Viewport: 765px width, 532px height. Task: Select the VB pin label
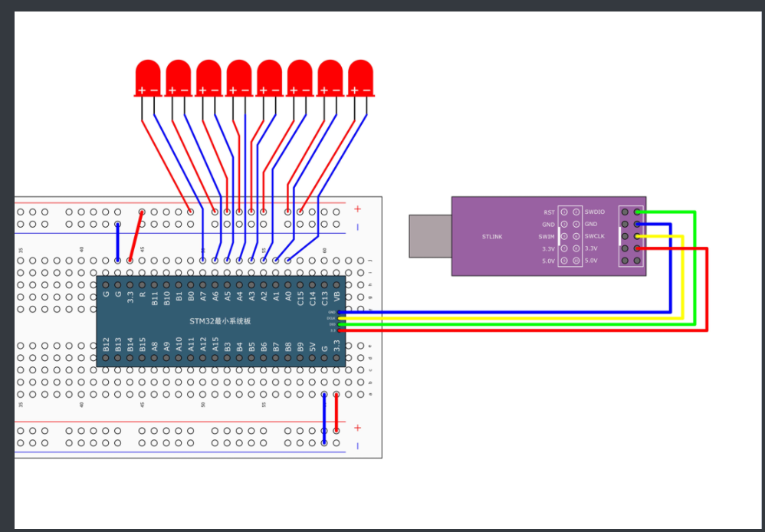pos(337,297)
